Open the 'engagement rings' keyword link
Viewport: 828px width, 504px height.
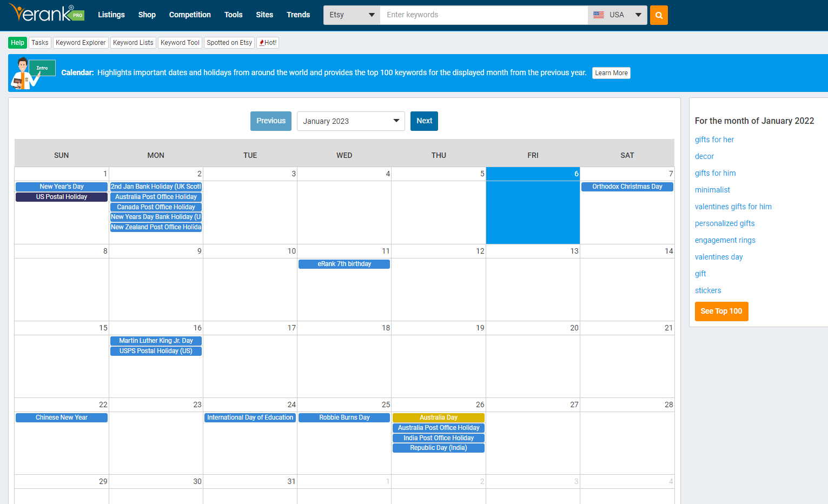pos(725,240)
